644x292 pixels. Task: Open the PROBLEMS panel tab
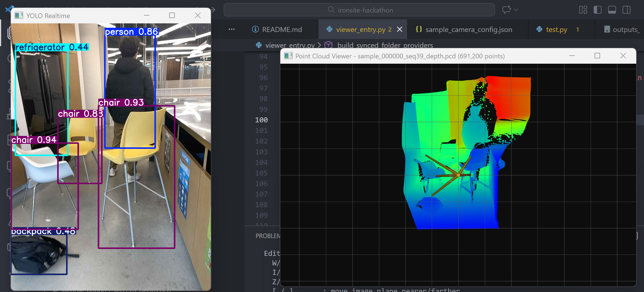(268, 236)
